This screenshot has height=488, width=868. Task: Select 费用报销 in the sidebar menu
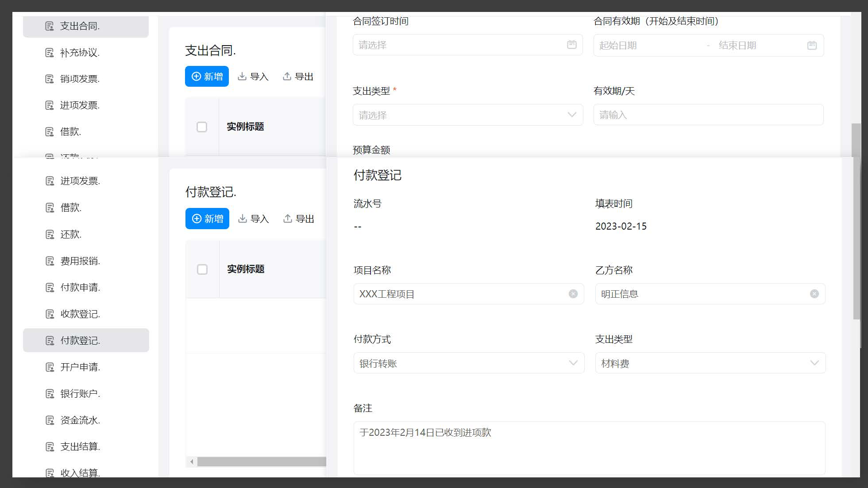coord(80,261)
